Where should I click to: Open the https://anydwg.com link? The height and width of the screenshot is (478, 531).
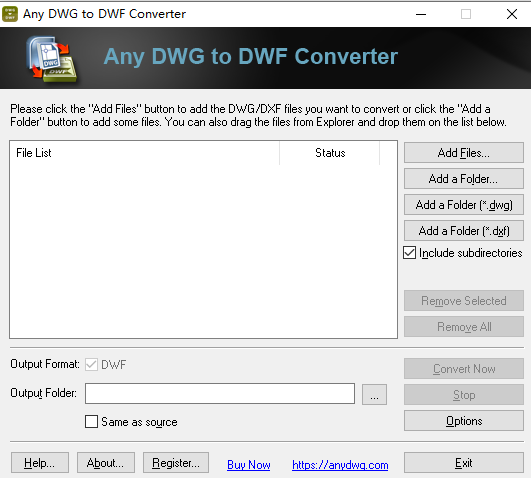click(340, 465)
